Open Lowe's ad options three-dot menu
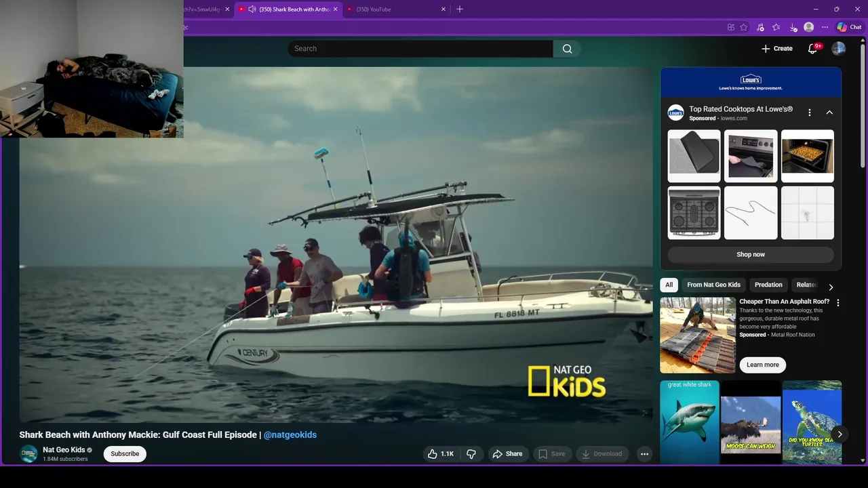The width and height of the screenshot is (868, 488). [809, 113]
